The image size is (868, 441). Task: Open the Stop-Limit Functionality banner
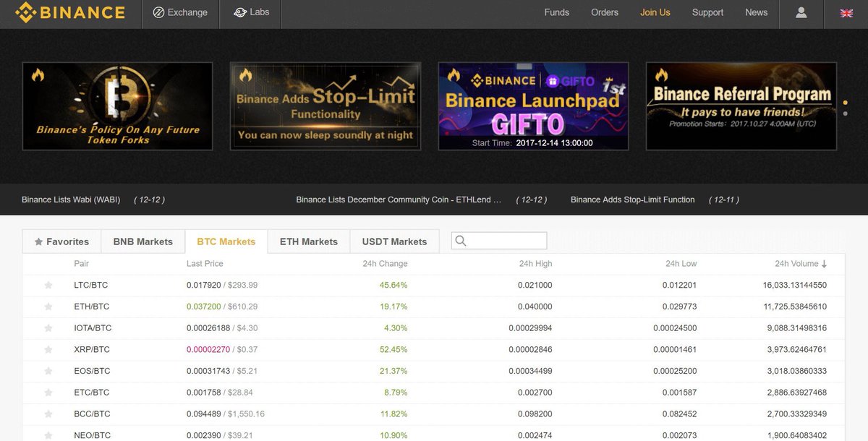325,106
